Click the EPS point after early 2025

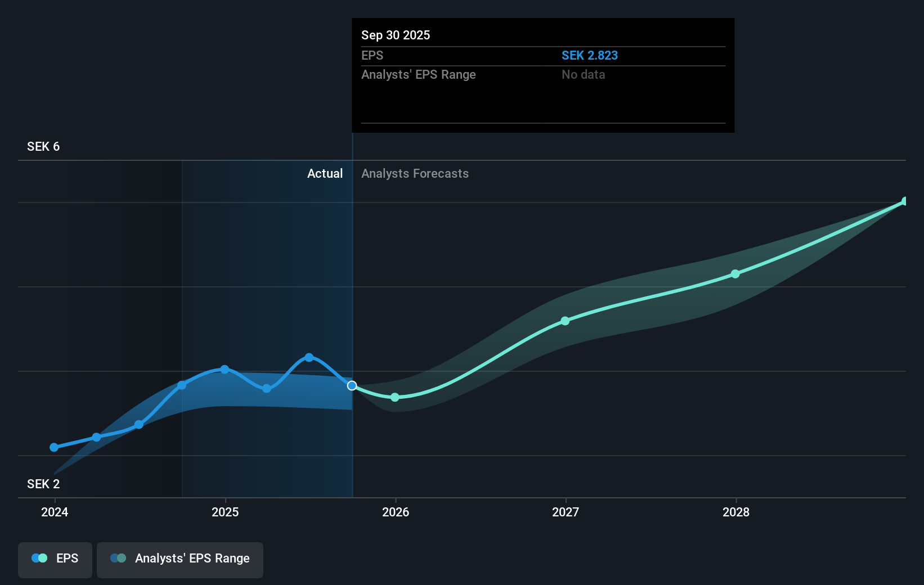(267, 389)
